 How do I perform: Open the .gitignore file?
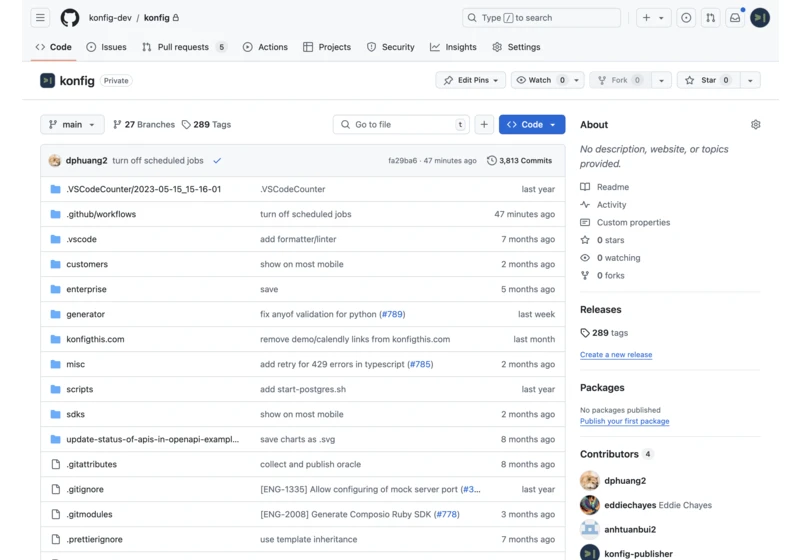[85, 489]
